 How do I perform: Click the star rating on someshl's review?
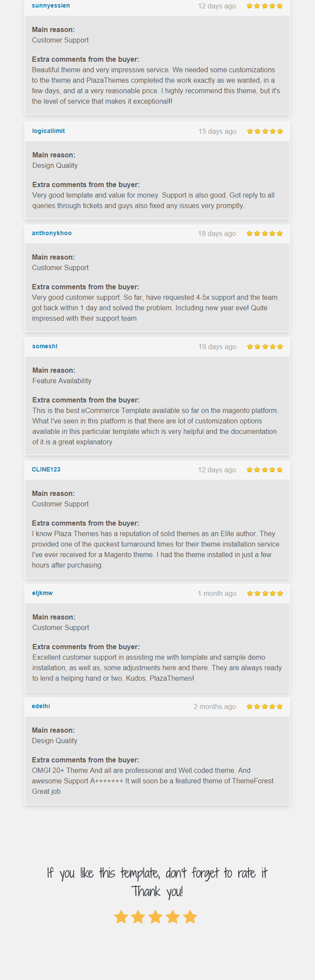pyautogui.click(x=265, y=347)
